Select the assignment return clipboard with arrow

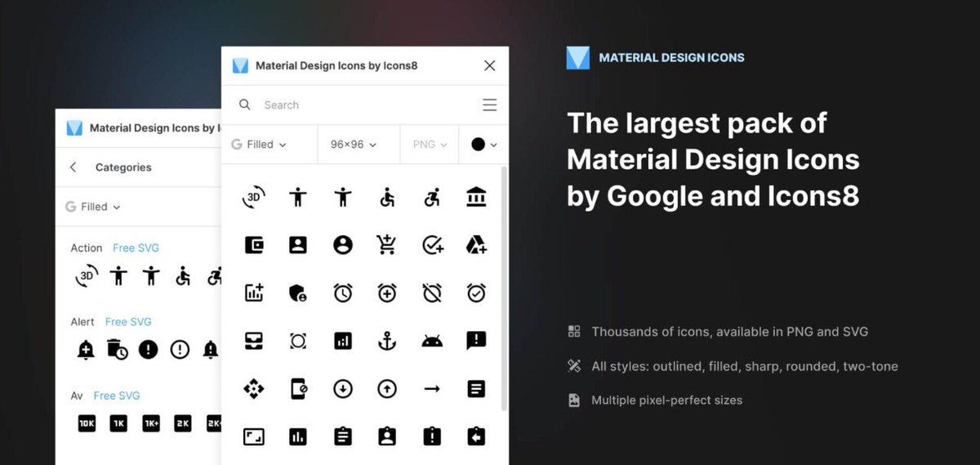[x=476, y=437]
